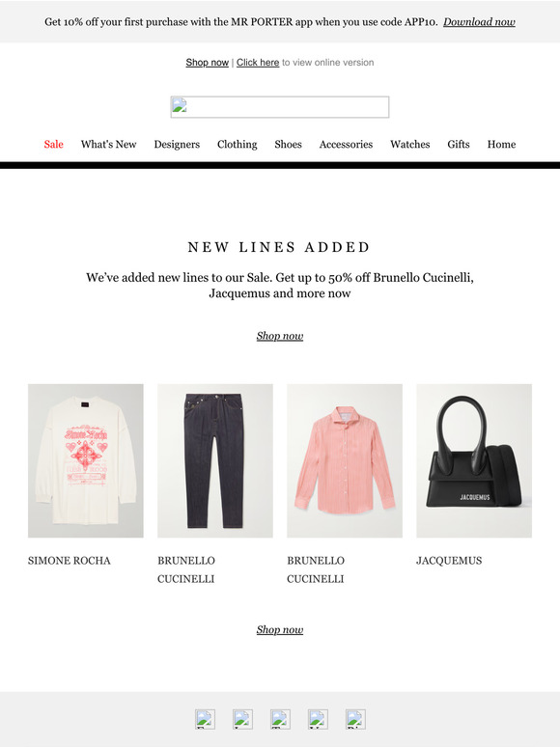The height and width of the screenshot is (747, 560).
Task: Select Clothing in the navigation bar
Action: (x=237, y=145)
